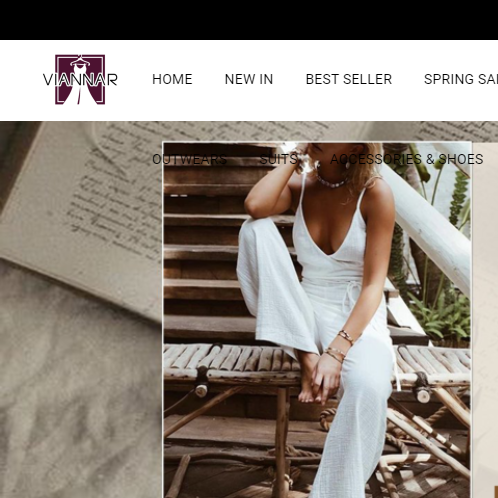
Task: Open the SUITS category
Action: [279, 159]
